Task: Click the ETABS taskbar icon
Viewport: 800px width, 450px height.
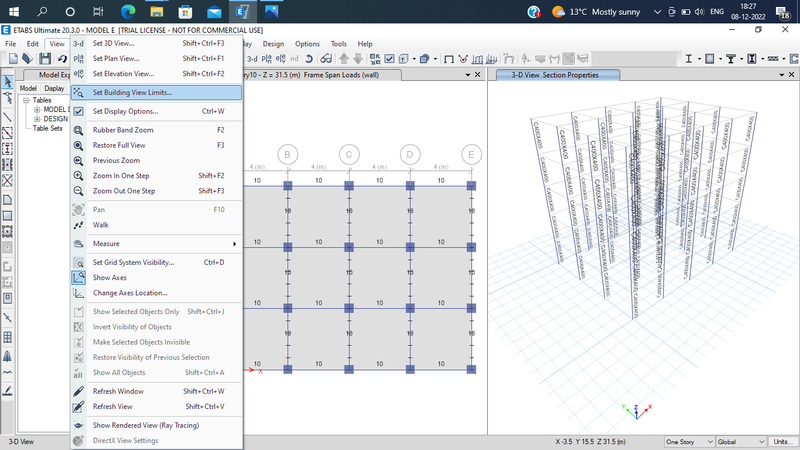Action: (x=242, y=11)
